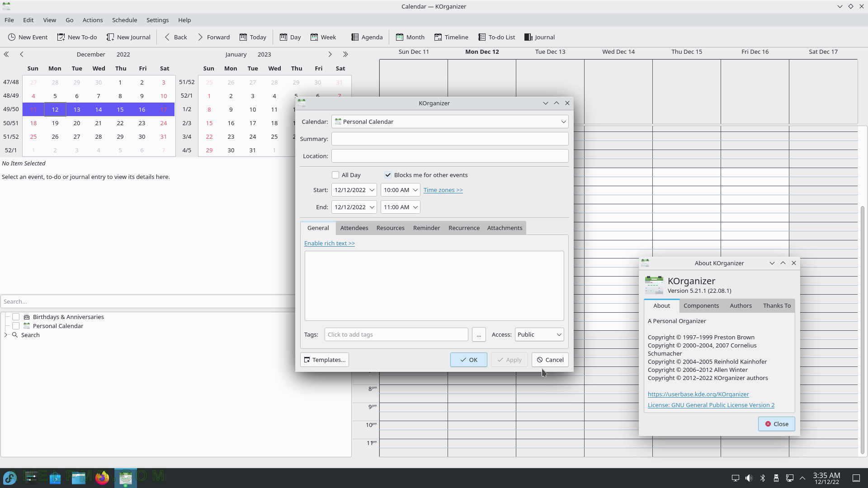The width and height of the screenshot is (868, 488).
Task: Open the file manager from the taskbar
Action: coord(78,478)
